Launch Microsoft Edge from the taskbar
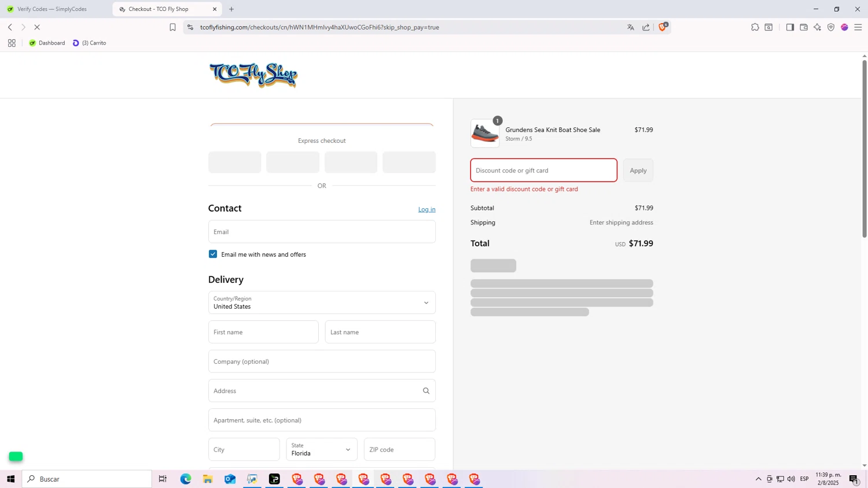This screenshot has width=868, height=488. coord(186,479)
